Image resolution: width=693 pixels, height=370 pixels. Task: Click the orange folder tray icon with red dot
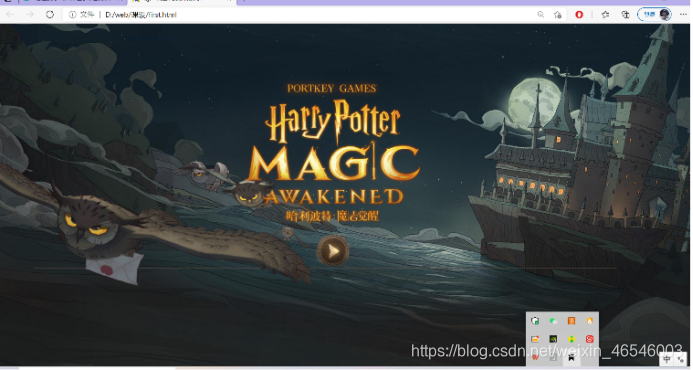[535, 339]
